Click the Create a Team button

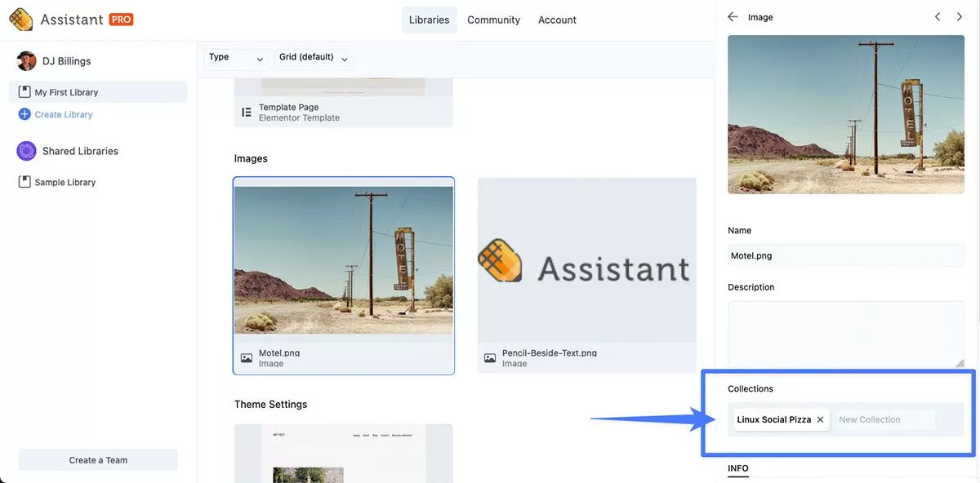(98, 460)
